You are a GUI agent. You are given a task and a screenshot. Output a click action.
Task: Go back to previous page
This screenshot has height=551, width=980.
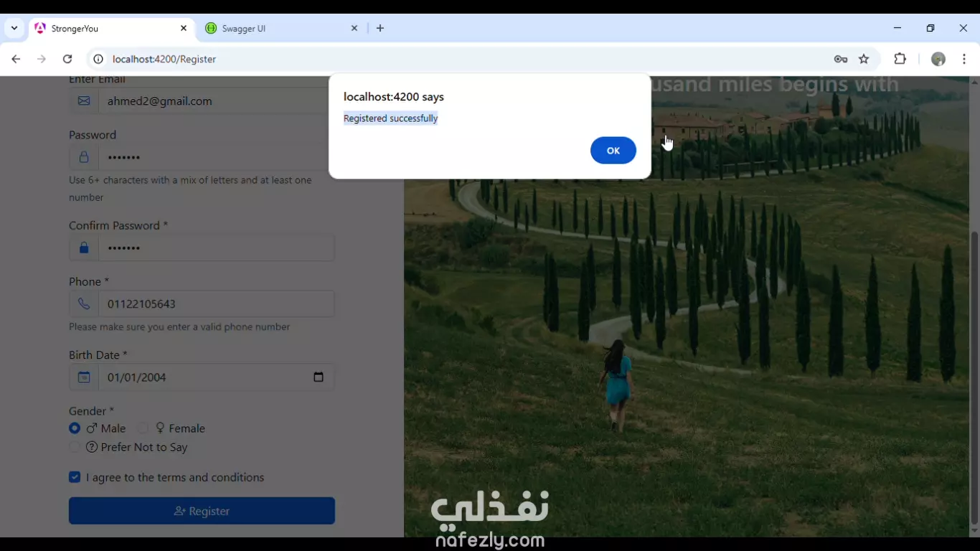pyautogui.click(x=16, y=59)
